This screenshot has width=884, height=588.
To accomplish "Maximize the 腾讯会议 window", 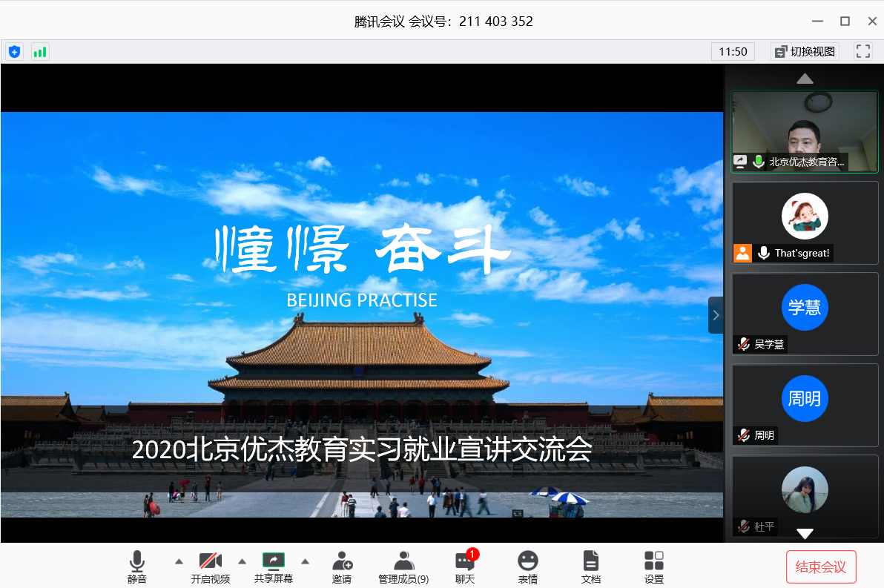I will [x=845, y=22].
